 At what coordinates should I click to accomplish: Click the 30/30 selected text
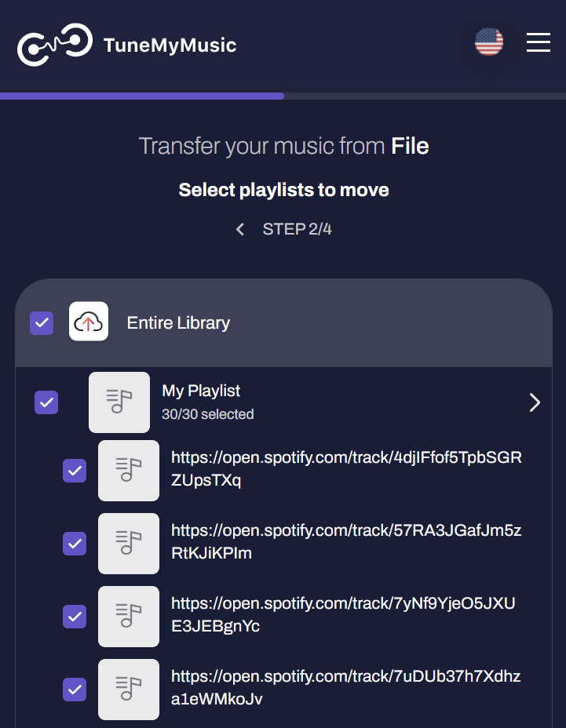(x=208, y=414)
